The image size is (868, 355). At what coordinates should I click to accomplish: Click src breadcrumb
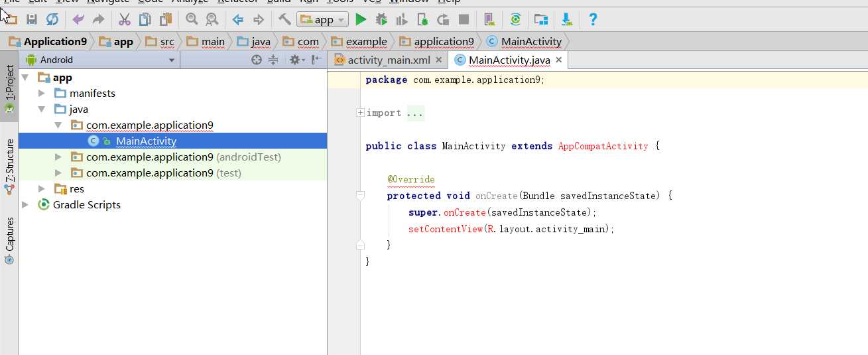coord(160,41)
